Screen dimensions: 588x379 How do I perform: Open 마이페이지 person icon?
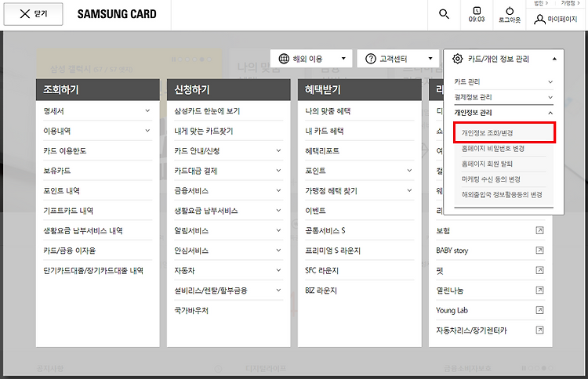[x=539, y=19]
